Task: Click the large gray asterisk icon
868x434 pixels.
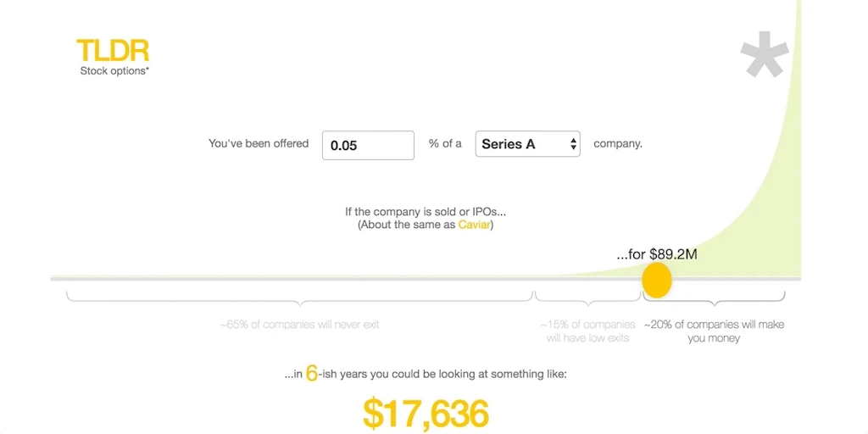Action: 765,54
